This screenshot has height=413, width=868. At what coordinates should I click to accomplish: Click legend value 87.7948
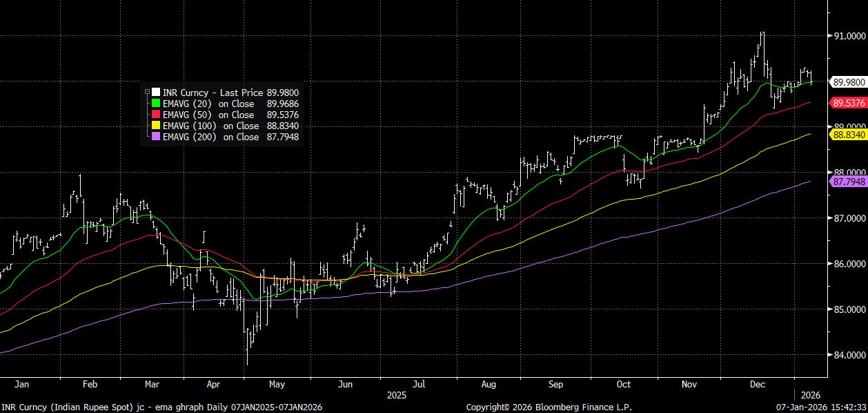click(283, 137)
